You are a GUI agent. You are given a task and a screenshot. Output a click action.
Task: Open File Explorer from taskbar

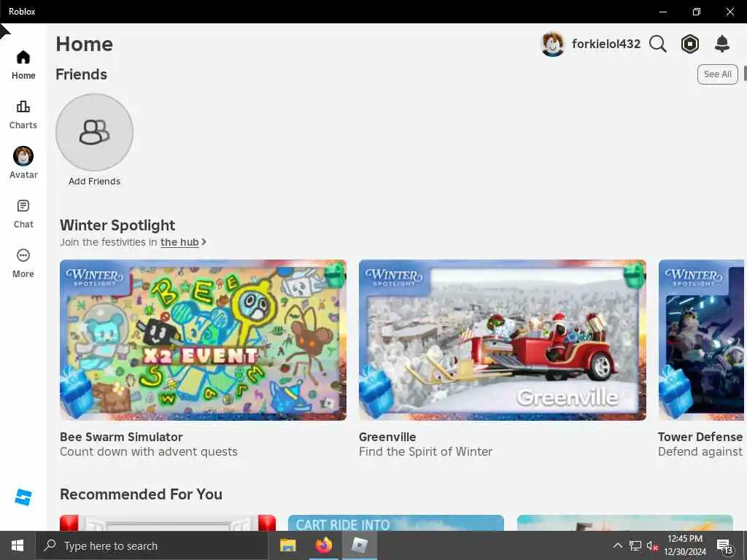pyautogui.click(x=287, y=545)
